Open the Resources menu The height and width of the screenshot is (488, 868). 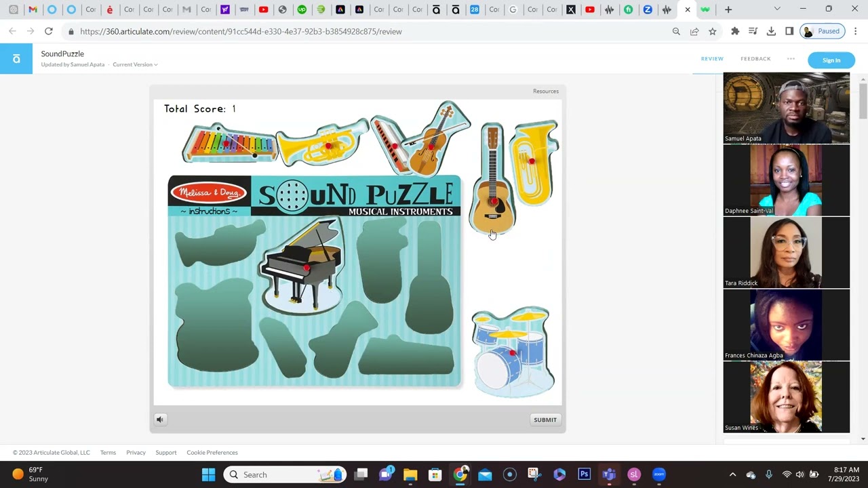pos(546,91)
